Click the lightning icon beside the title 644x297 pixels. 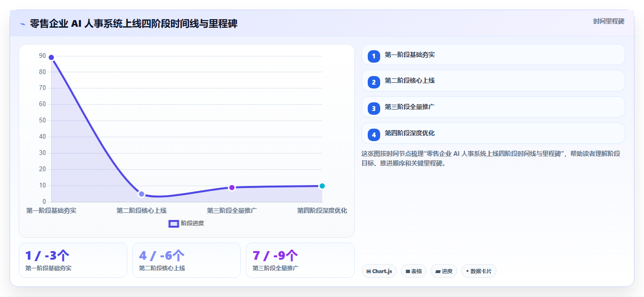tap(23, 24)
